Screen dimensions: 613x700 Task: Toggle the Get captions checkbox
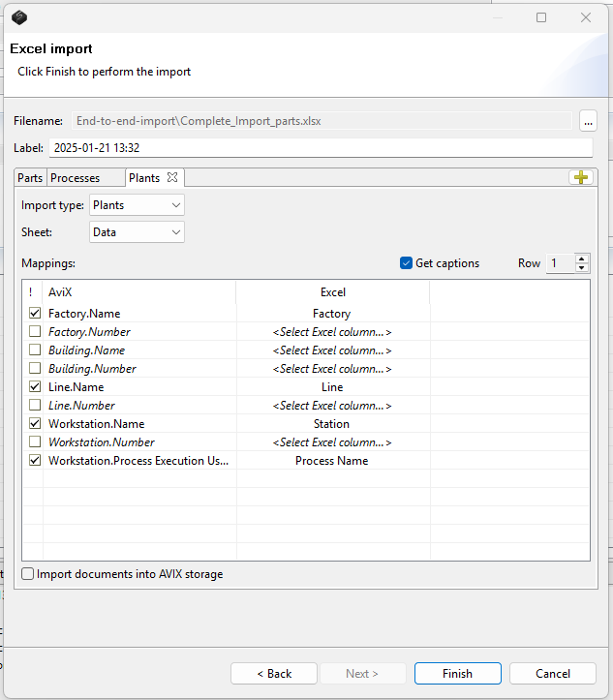407,263
